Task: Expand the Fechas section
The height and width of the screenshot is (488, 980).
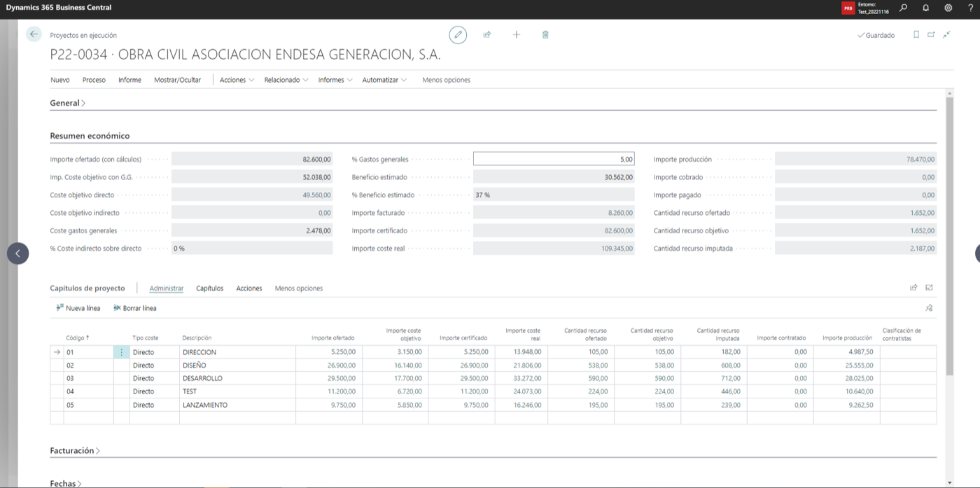Action: 66,483
